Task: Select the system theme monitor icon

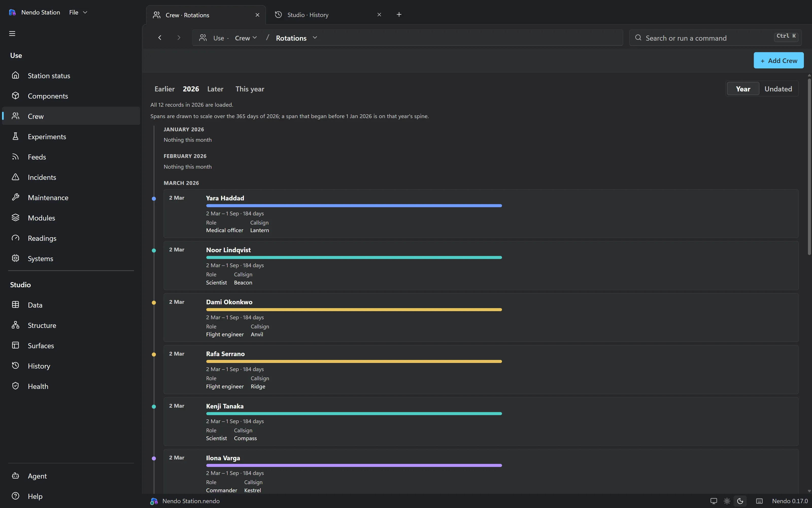Action: tap(714, 501)
